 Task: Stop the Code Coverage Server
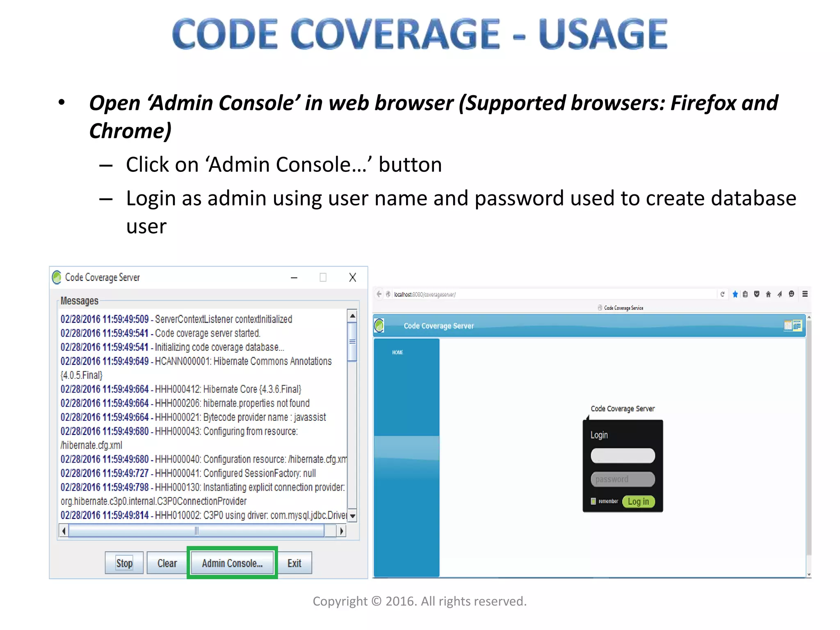pos(124,563)
